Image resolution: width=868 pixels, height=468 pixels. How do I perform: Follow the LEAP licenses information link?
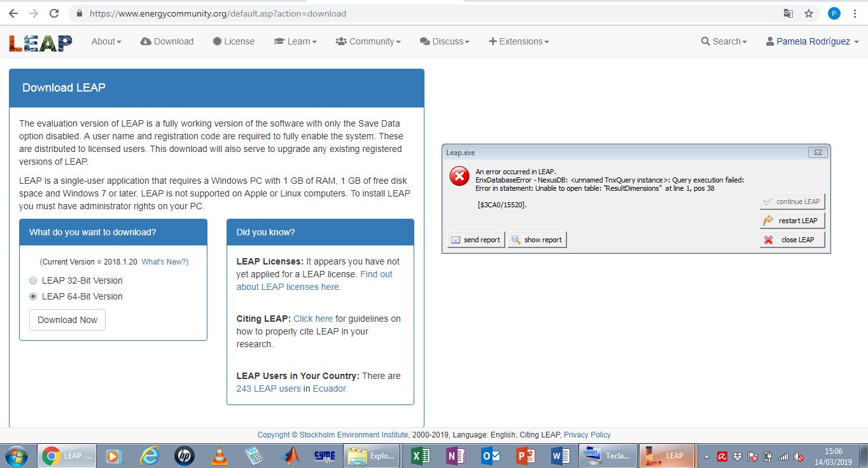coord(314,280)
